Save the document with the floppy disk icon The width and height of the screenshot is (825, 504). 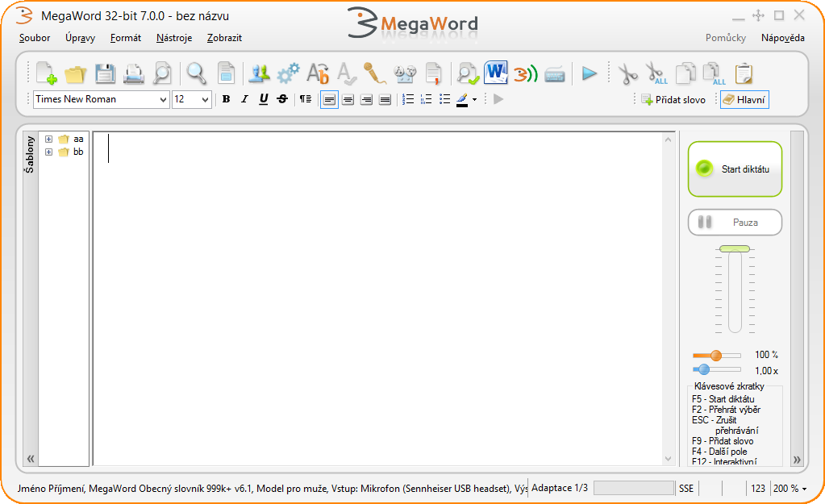pos(105,73)
